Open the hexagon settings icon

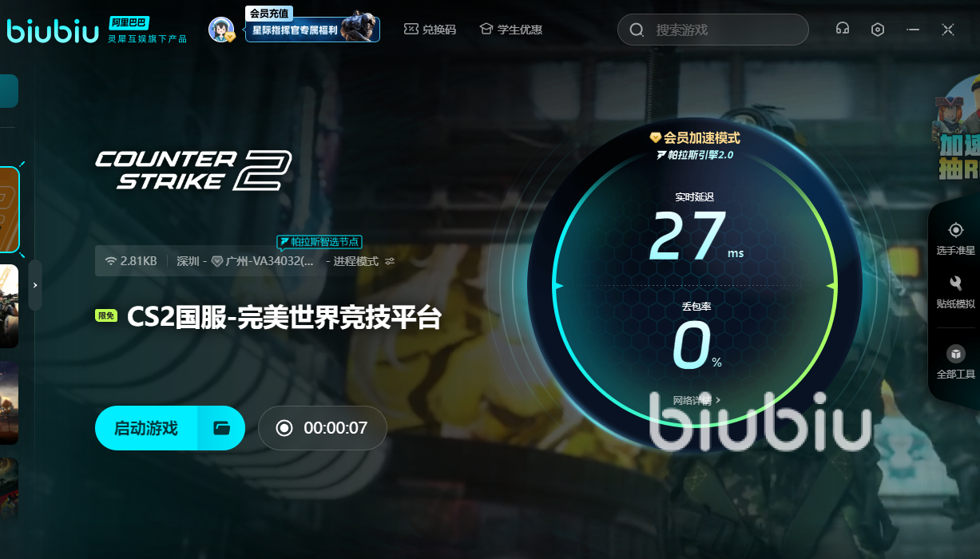coord(878,30)
